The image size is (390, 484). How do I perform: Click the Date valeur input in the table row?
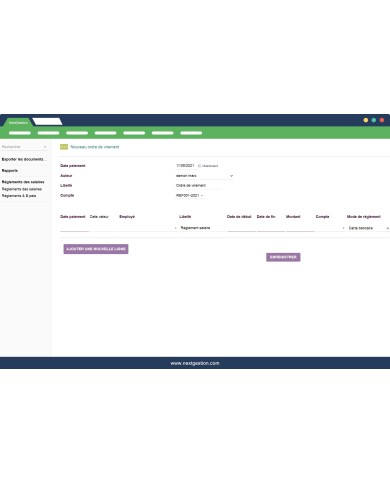pos(104,228)
